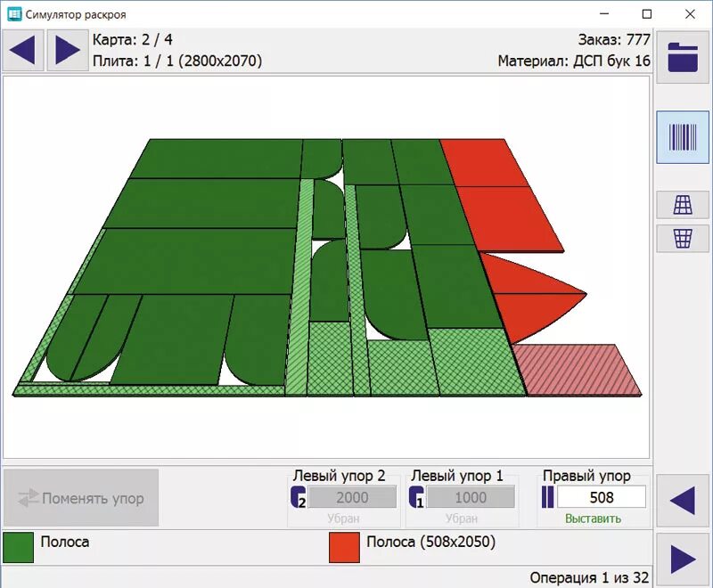Click Левый упор 1 value field 1000
The width and height of the screenshot is (713, 588).
pyautogui.click(x=471, y=497)
